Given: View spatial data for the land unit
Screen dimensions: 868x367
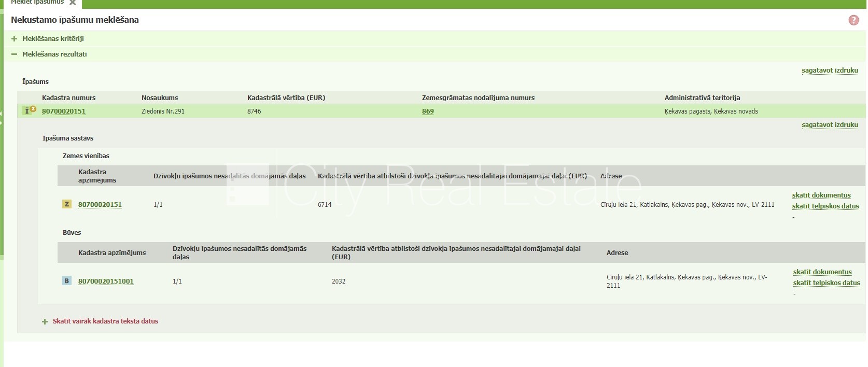Looking at the screenshot, I should tap(825, 206).
